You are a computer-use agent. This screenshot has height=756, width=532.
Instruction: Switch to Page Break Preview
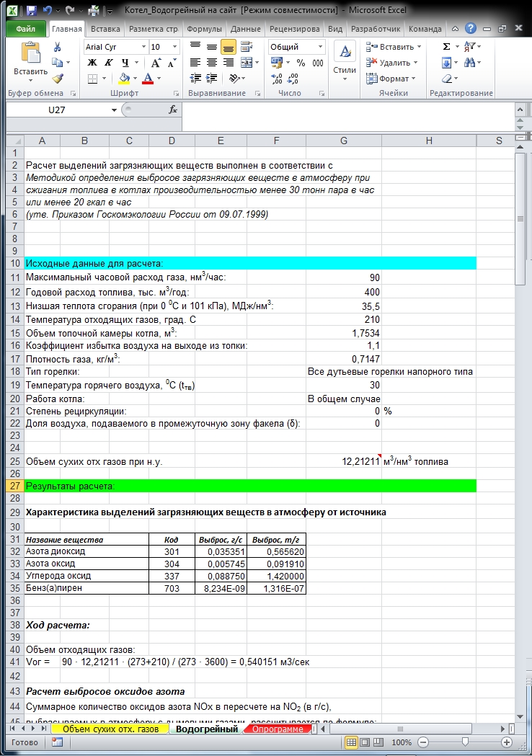378,742
